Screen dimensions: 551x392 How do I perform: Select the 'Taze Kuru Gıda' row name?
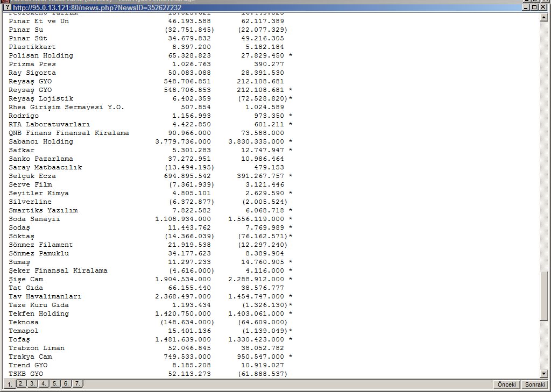tap(39, 305)
